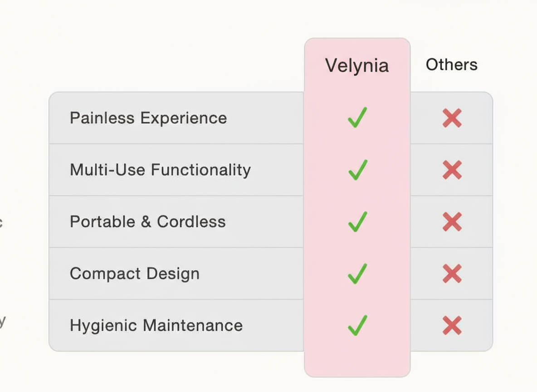Click green checkmark for Compact Design
The width and height of the screenshot is (537, 392).
pyautogui.click(x=357, y=274)
